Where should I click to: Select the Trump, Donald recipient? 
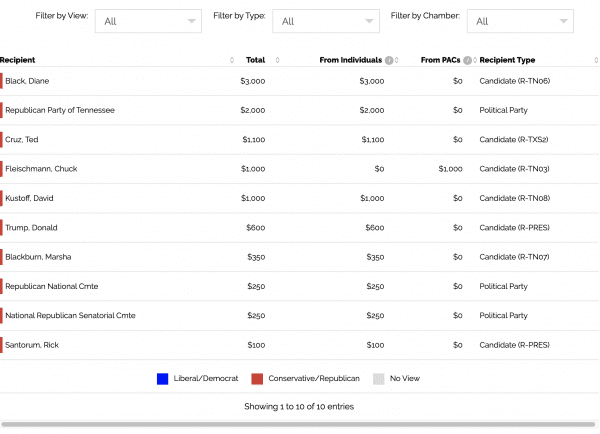point(31,228)
